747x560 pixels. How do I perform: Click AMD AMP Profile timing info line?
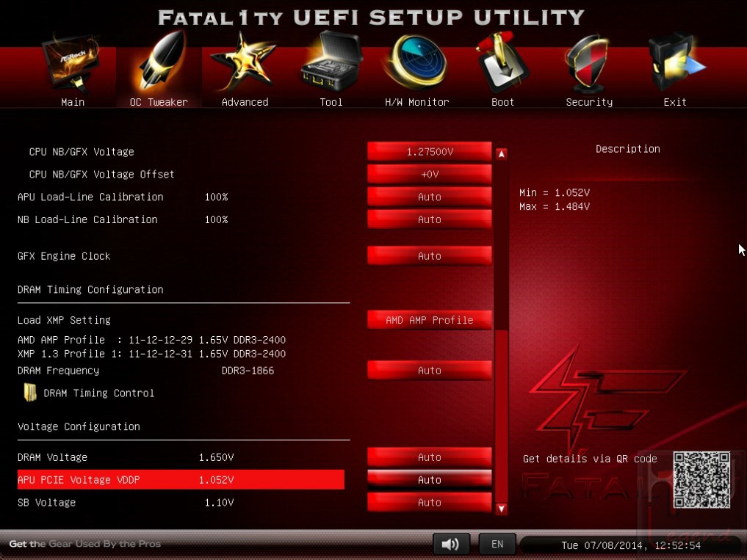[151, 340]
